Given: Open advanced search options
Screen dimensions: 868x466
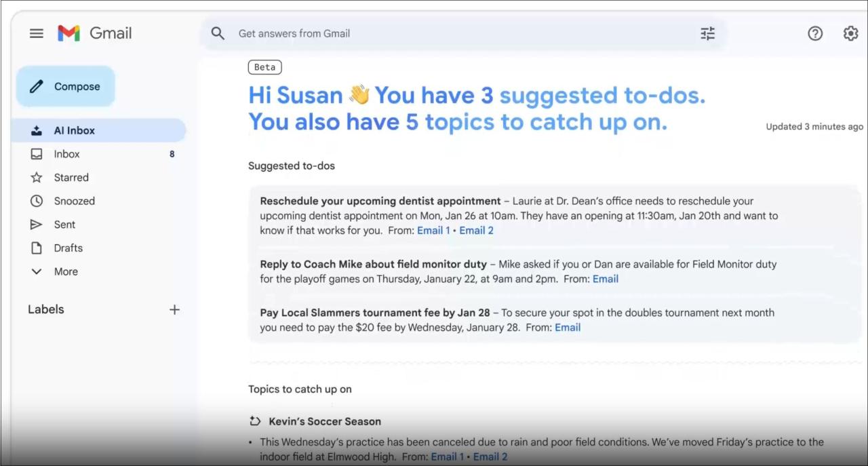Looking at the screenshot, I should (707, 33).
